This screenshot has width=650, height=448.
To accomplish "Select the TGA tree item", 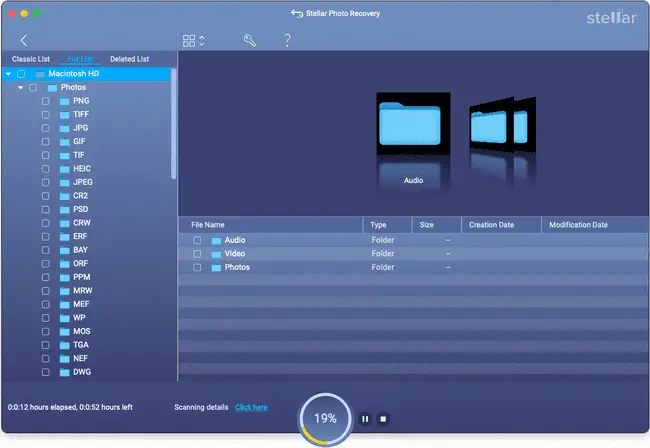I will pos(81,345).
